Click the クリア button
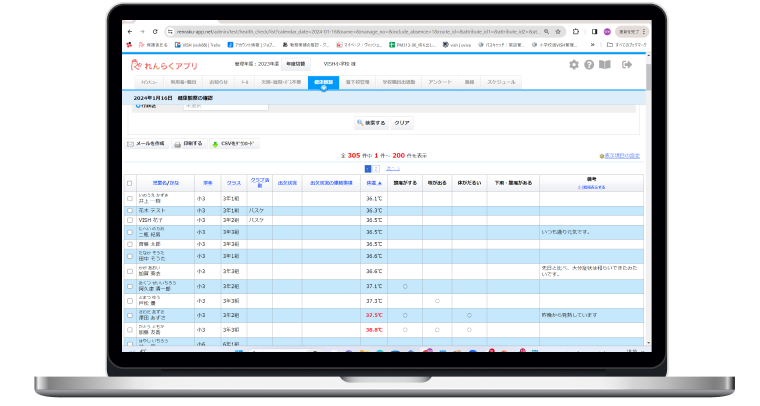This screenshot has height=406, width=760. (x=402, y=123)
